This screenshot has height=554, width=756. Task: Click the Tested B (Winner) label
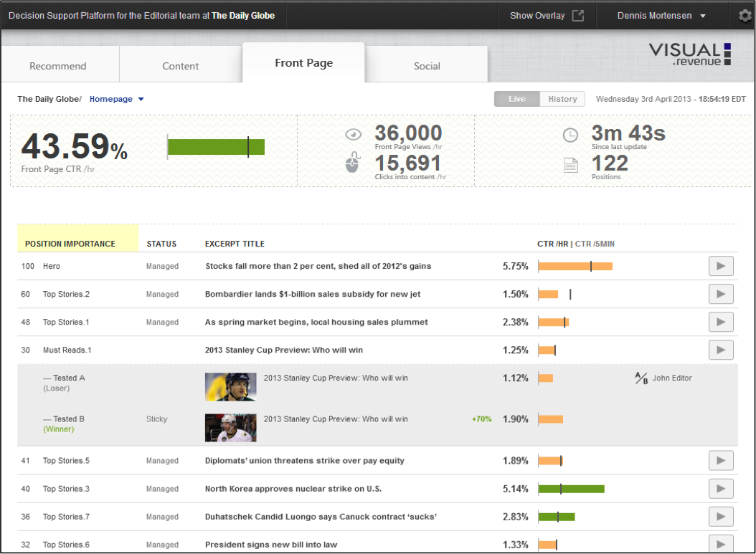64,424
